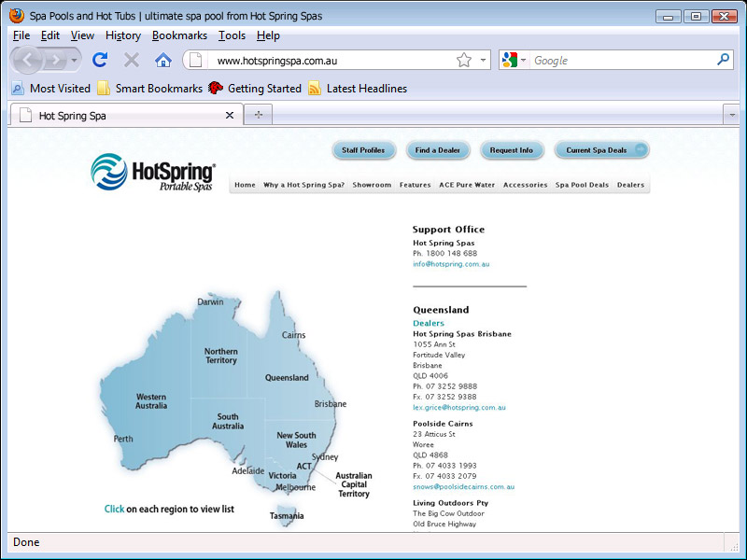Image resolution: width=747 pixels, height=560 pixels.
Task: Go to the Home page icon
Action: click(x=163, y=60)
